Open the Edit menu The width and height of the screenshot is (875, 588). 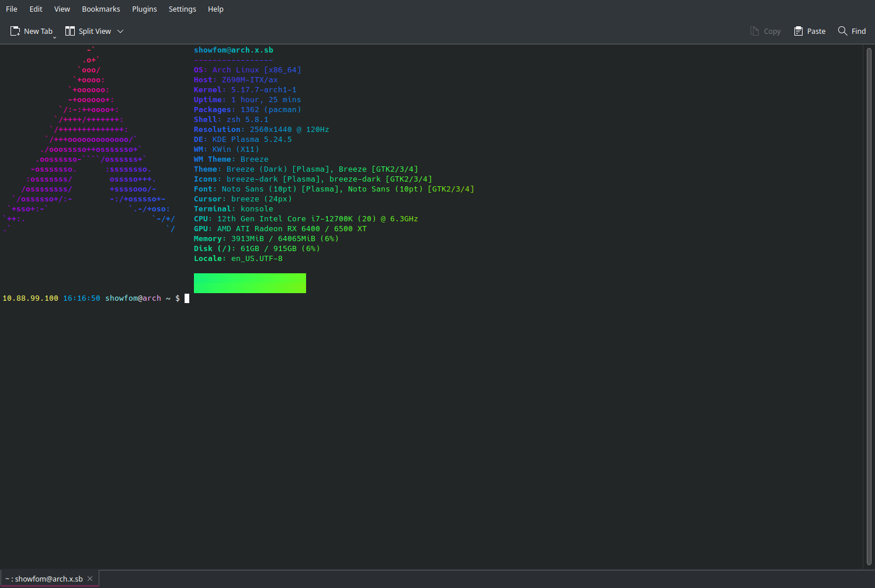[x=36, y=9]
